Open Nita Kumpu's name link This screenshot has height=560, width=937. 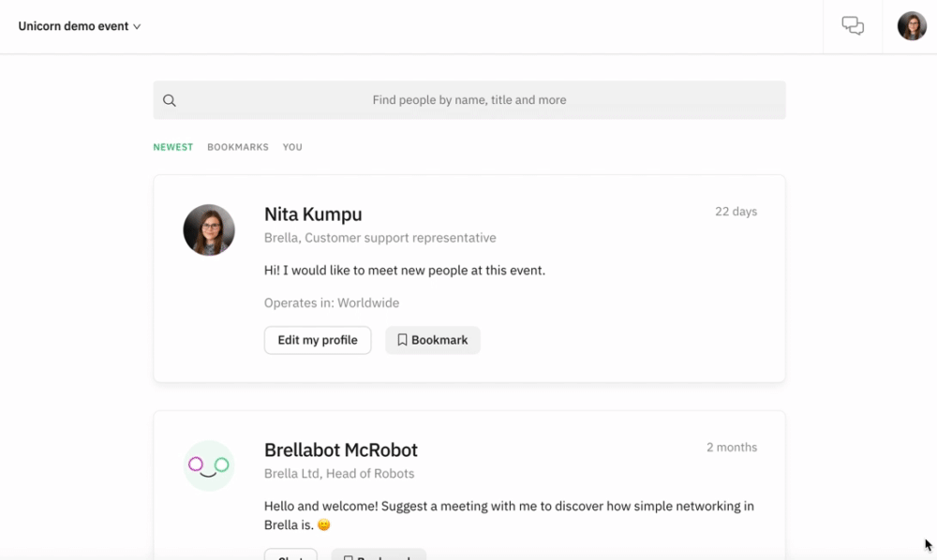click(313, 214)
